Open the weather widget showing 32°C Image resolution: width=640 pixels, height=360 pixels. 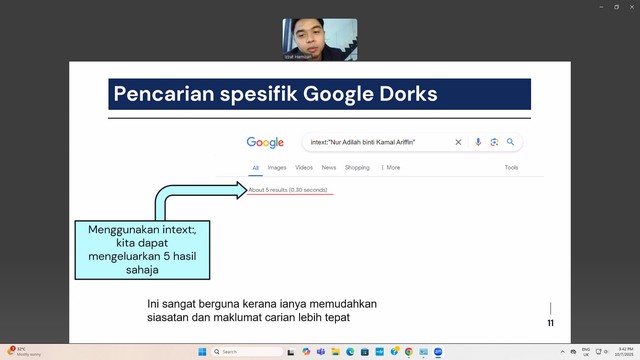(24, 352)
